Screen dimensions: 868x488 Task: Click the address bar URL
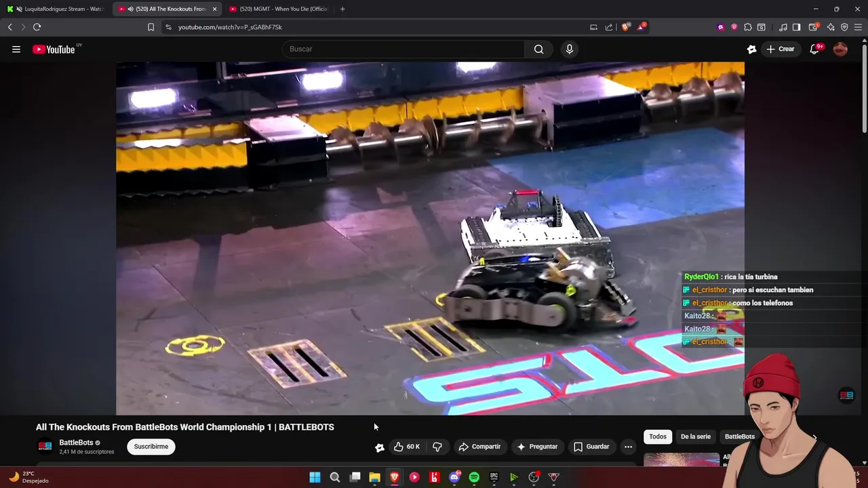click(230, 27)
